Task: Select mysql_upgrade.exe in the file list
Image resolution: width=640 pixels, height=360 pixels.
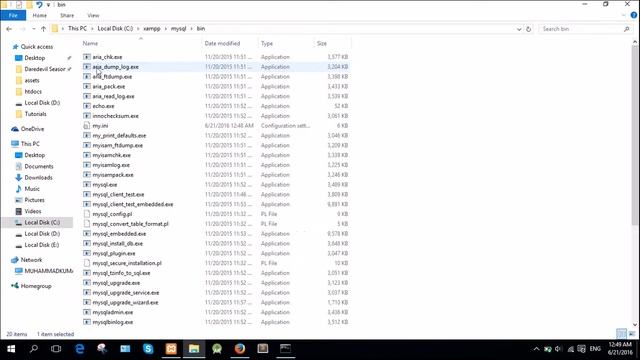Action: 116,283
